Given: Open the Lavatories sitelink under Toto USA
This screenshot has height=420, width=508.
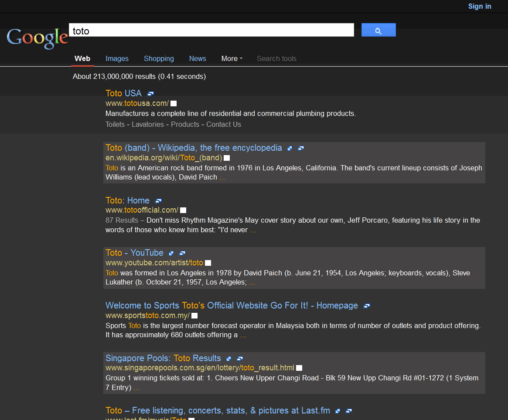Looking at the screenshot, I should point(148,124).
